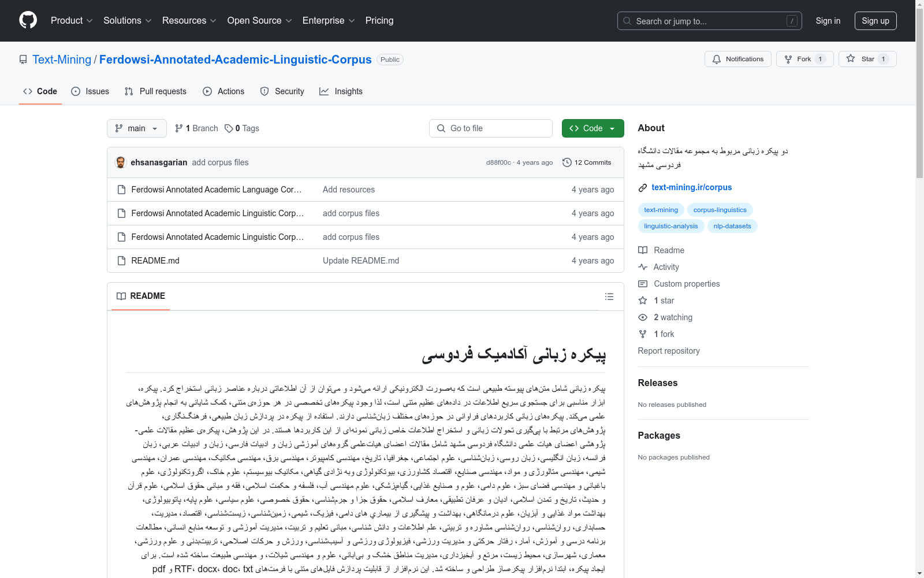924x578 pixels.
Task: Click the Star icon button
Action: pyautogui.click(x=851, y=58)
